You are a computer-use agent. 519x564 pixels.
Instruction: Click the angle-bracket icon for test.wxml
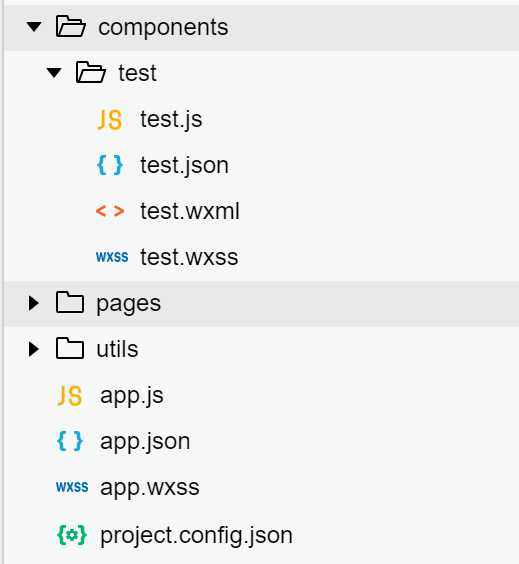coord(110,211)
